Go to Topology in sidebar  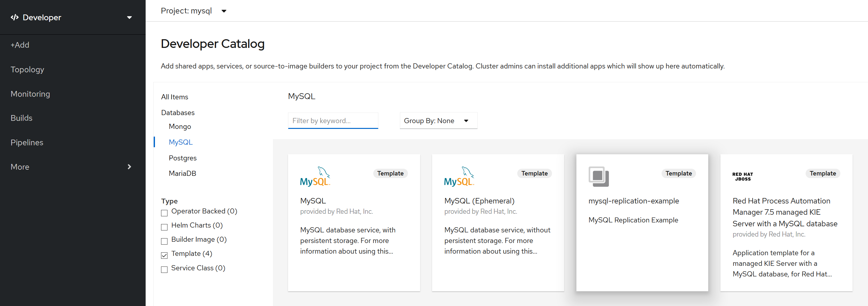(27, 69)
